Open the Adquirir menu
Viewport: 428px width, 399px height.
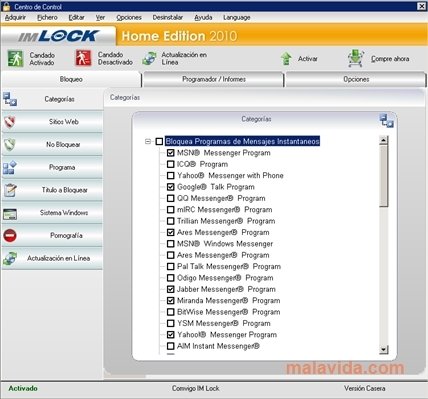(15, 17)
